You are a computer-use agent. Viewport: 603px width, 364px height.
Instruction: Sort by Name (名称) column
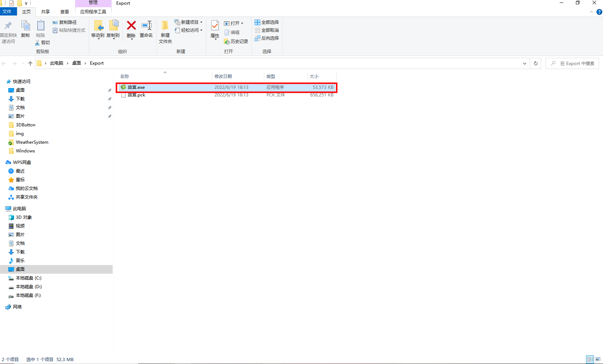pos(165,76)
